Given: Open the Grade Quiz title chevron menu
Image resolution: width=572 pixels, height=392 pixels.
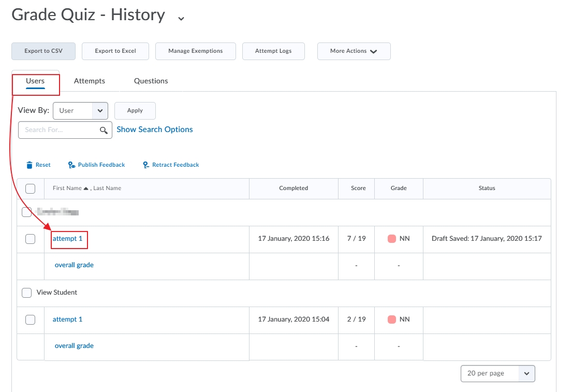Looking at the screenshot, I should pos(181,18).
